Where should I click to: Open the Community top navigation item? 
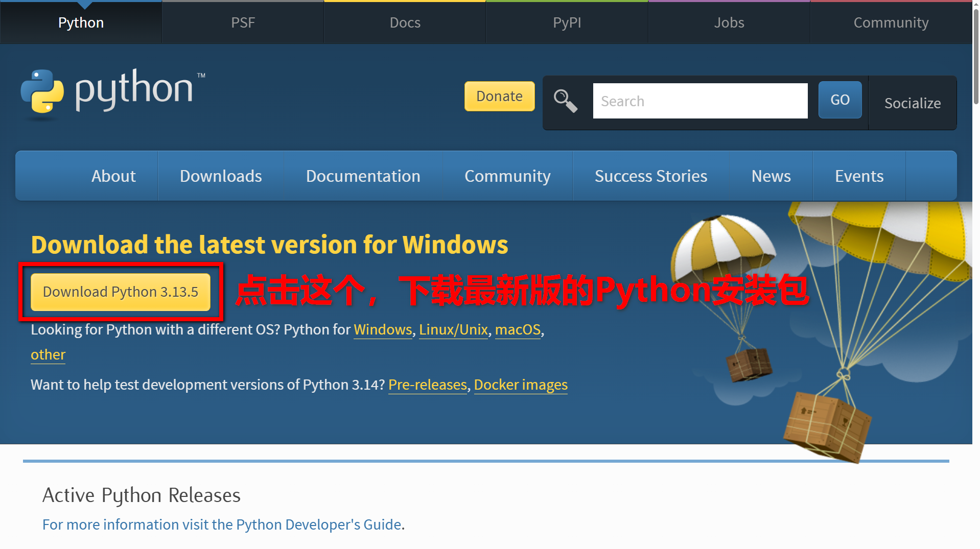[x=891, y=22]
